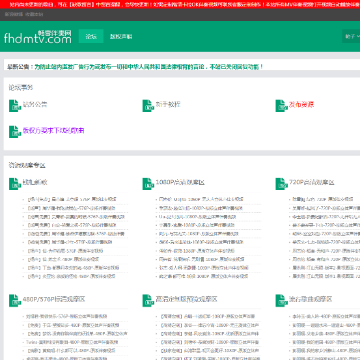Click the red notice banner at page top
360x360 pixels.
[180, 4]
